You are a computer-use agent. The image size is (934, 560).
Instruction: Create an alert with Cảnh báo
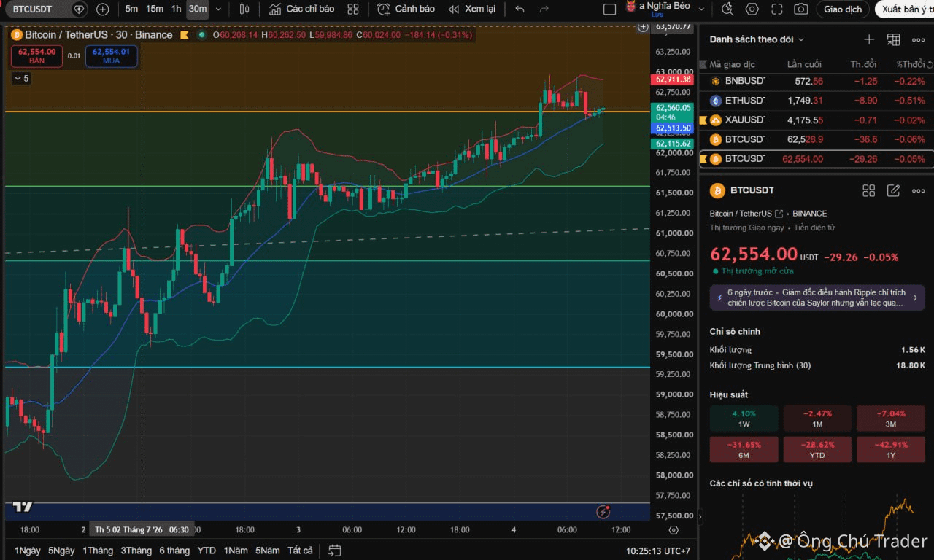point(406,9)
